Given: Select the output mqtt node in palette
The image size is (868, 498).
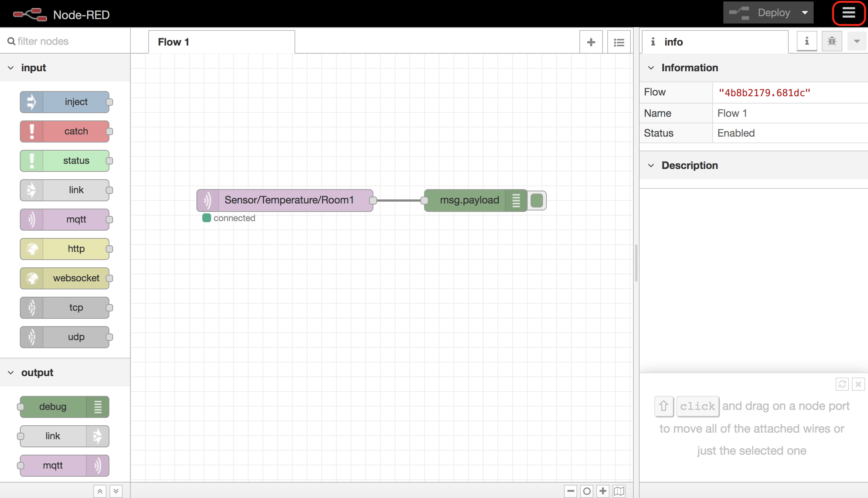Looking at the screenshot, I should (x=65, y=466).
